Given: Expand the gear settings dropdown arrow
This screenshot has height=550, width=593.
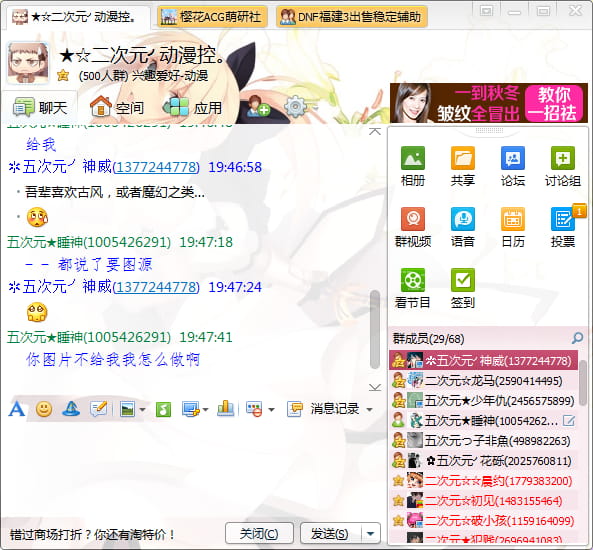Looking at the screenshot, I should [315, 107].
